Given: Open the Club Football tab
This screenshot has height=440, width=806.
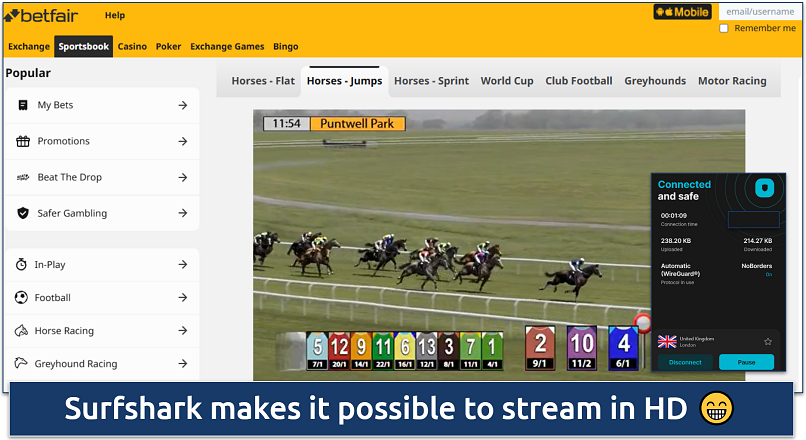Looking at the screenshot, I should 579,81.
